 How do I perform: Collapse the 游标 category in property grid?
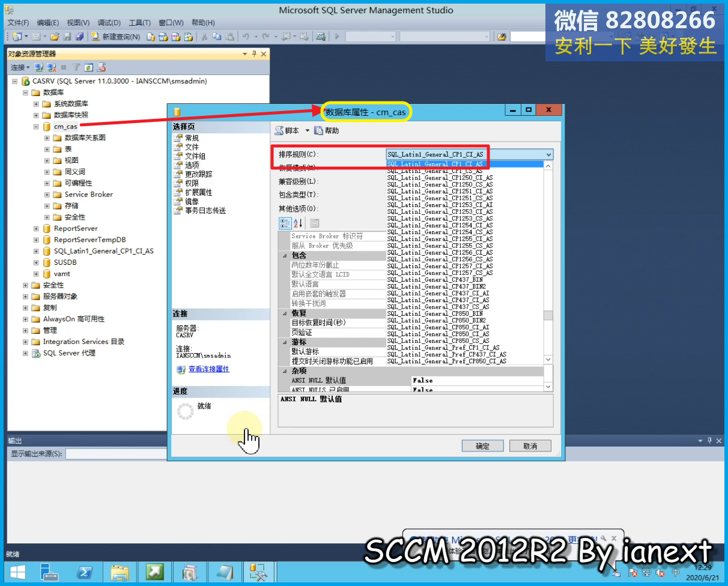pyautogui.click(x=285, y=342)
